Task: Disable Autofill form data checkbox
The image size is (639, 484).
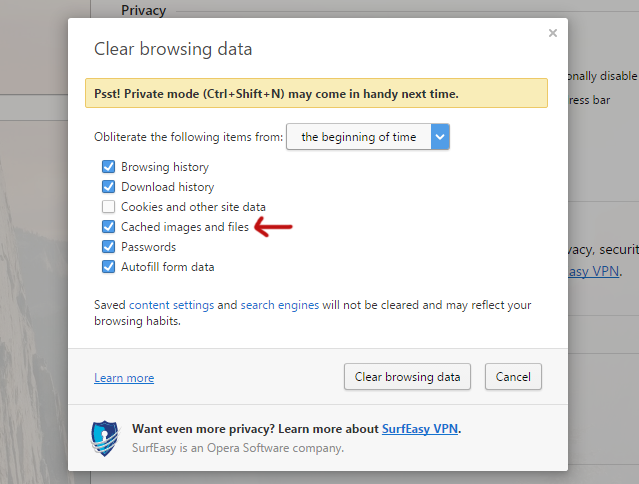Action: tap(108, 267)
